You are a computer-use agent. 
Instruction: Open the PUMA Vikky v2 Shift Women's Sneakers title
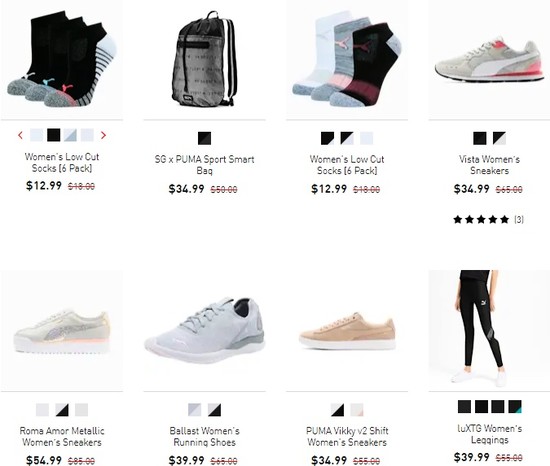347,437
